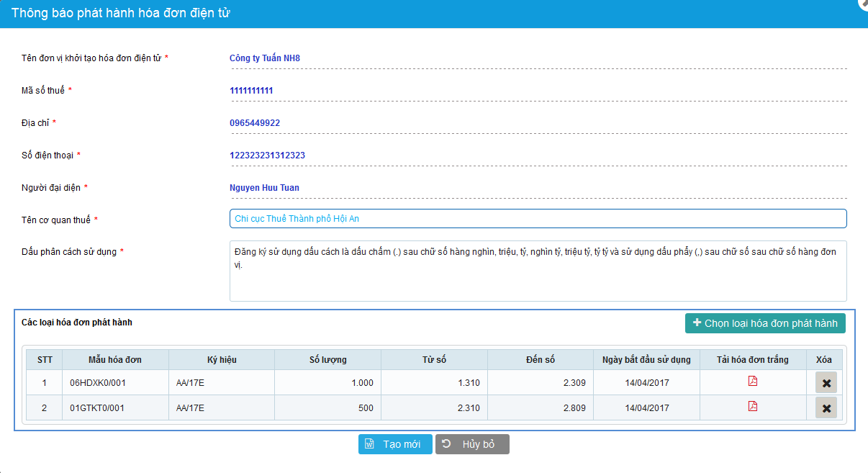Download blank invoice PDF for 01GTKT0/001
The image size is (868, 473).
(753, 407)
